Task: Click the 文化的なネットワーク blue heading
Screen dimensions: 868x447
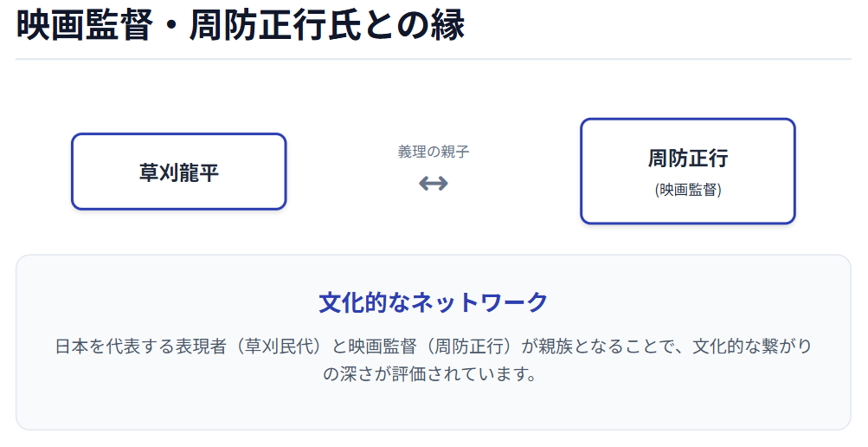Action: point(433,302)
